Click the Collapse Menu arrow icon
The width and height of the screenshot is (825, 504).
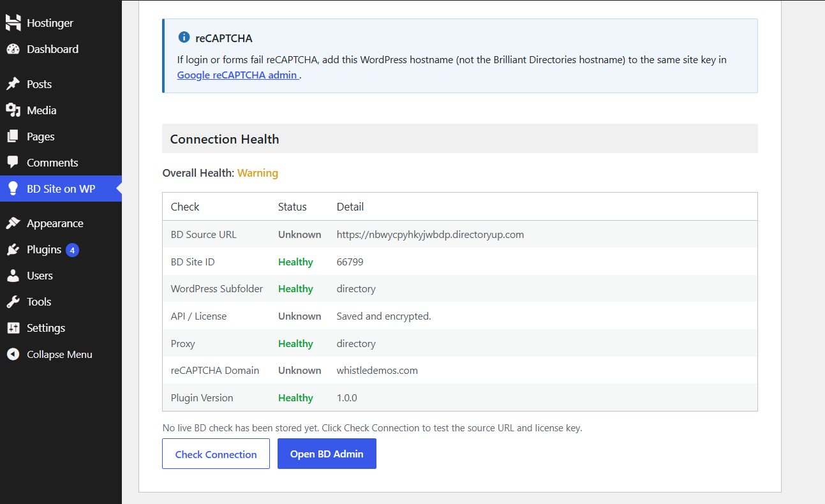13,354
